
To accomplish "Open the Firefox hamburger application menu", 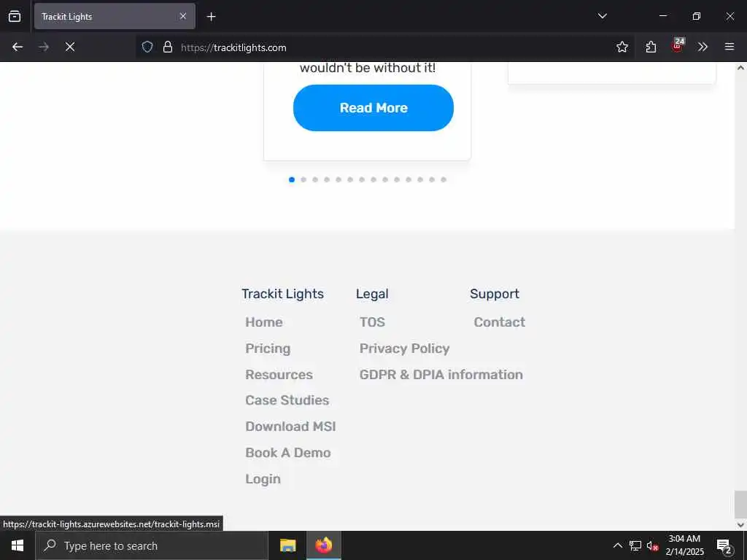I will point(729,47).
